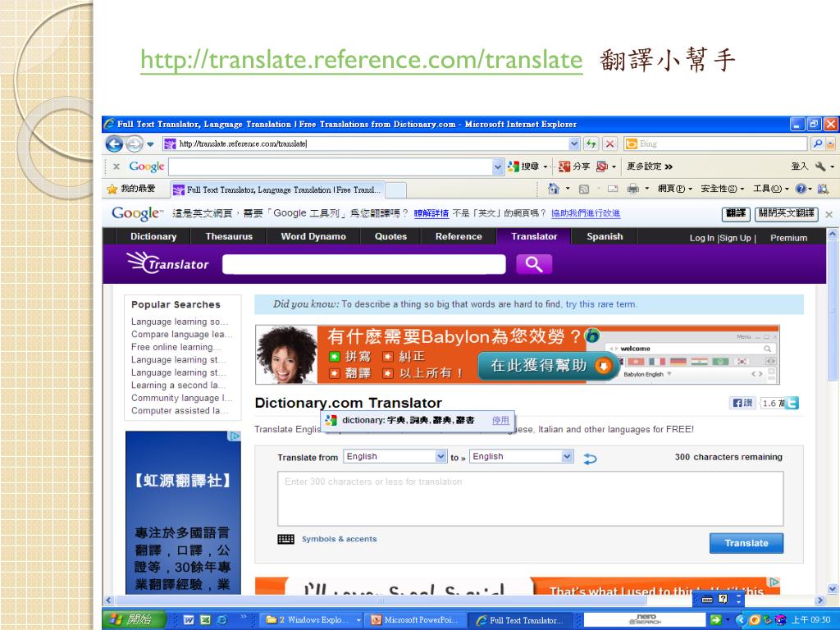This screenshot has width=840, height=630.
Task: Open the Log In link
Action: coord(702,238)
